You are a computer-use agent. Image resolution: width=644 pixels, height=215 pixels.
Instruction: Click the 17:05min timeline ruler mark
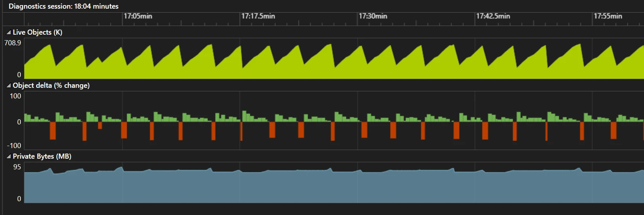click(138, 16)
